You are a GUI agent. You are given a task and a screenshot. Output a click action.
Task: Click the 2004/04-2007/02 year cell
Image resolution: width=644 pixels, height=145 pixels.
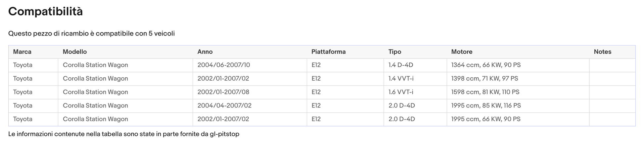pyautogui.click(x=250, y=106)
